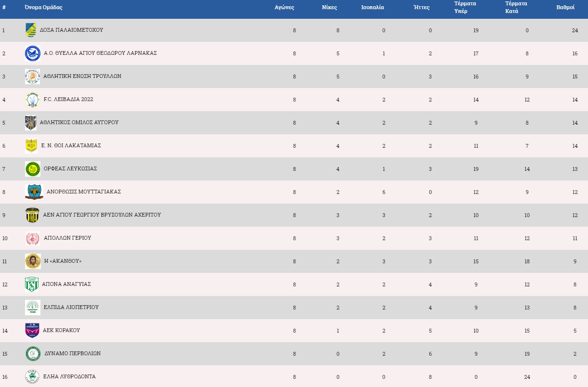The height and width of the screenshot is (387, 588).
Task: Open team name ΔΟΞΑ ΠΑΛΑΙΟΜΕΤΟΧΟΥ
Action: (x=72, y=30)
